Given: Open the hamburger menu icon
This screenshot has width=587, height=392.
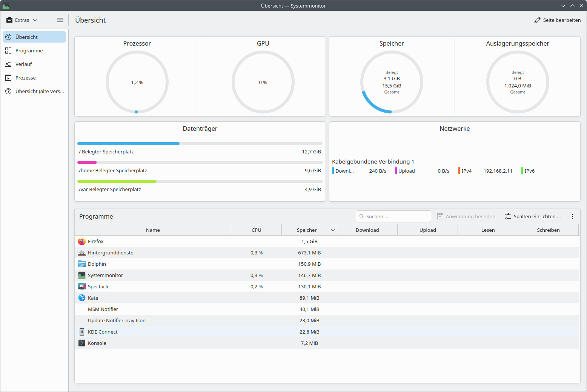Looking at the screenshot, I should [60, 20].
